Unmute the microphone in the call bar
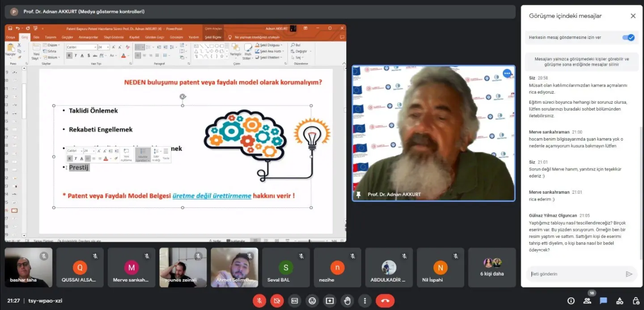This screenshot has height=310, width=644. pyautogui.click(x=259, y=301)
